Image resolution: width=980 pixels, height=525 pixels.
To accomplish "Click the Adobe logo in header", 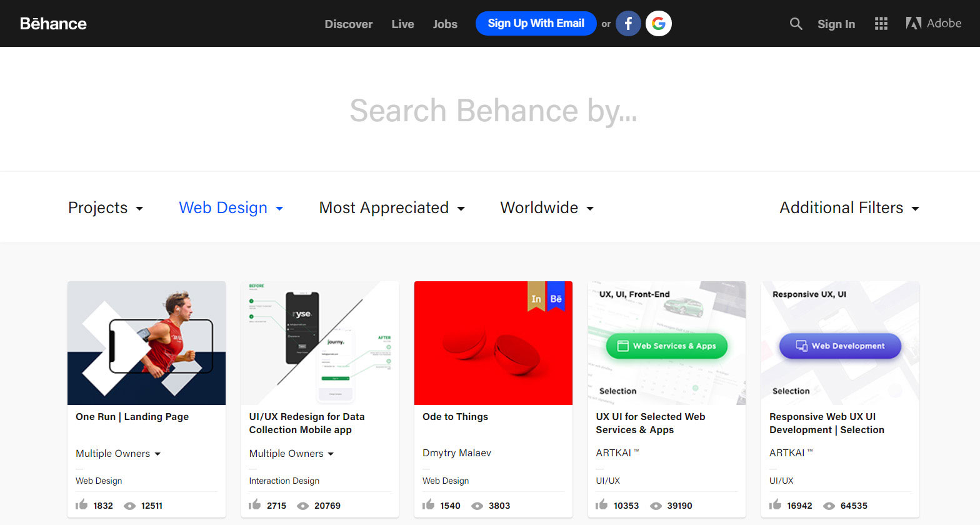I will click(x=933, y=24).
